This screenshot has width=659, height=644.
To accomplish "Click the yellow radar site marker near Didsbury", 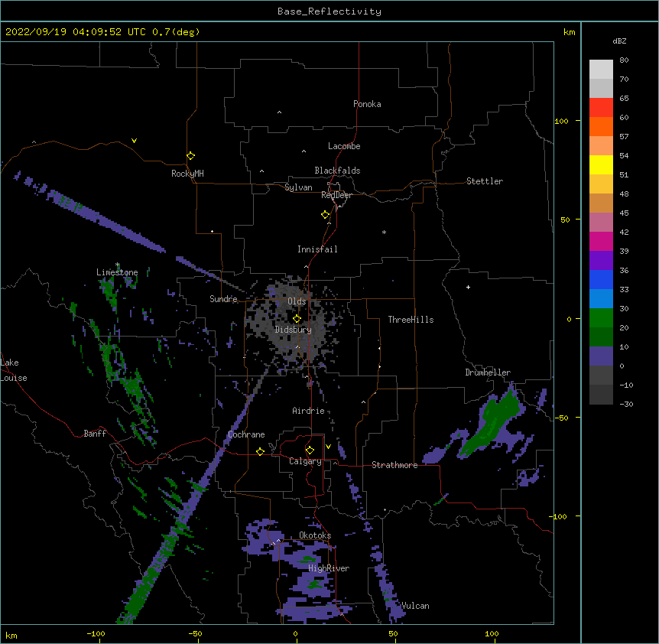I will pyautogui.click(x=297, y=319).
